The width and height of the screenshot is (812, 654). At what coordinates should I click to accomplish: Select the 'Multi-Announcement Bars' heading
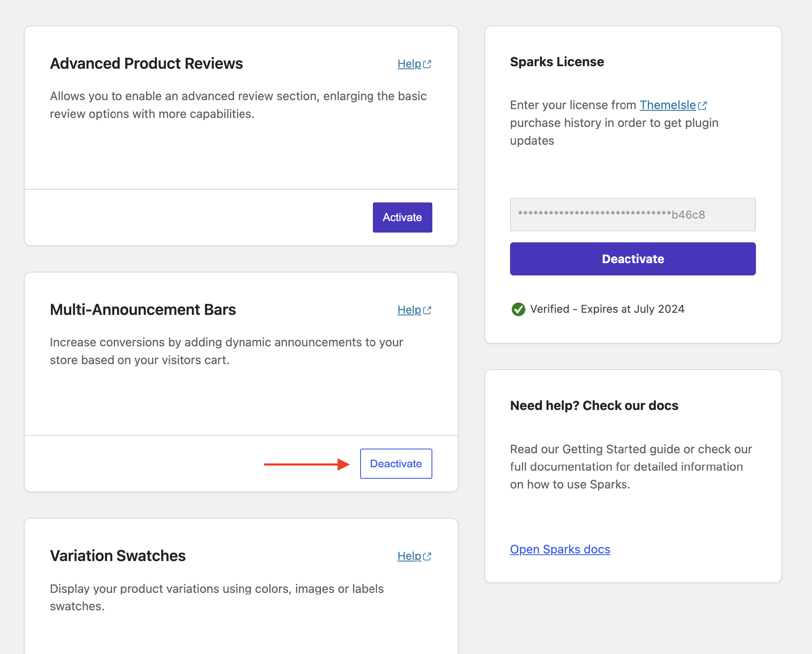[143, 310]
